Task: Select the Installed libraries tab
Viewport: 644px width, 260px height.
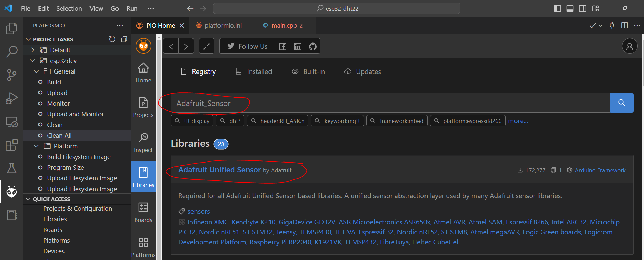Action: click(x=254, y=71)
